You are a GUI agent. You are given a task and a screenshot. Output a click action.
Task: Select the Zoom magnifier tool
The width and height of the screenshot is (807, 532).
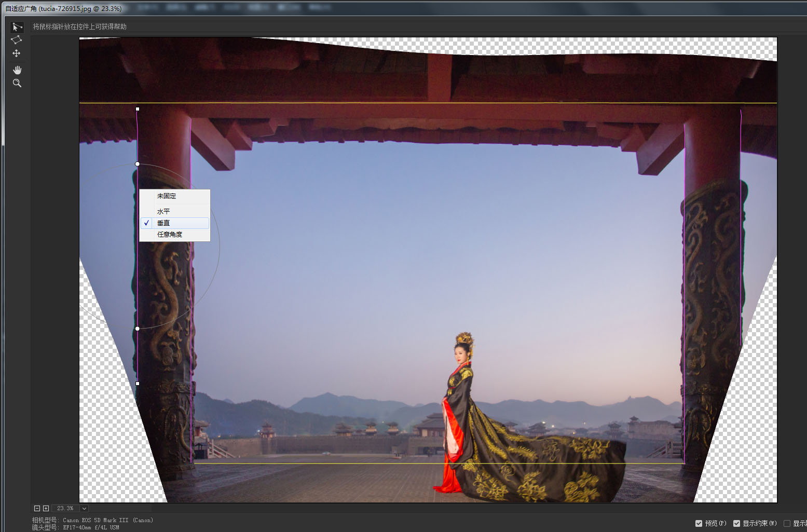(17, 83)
